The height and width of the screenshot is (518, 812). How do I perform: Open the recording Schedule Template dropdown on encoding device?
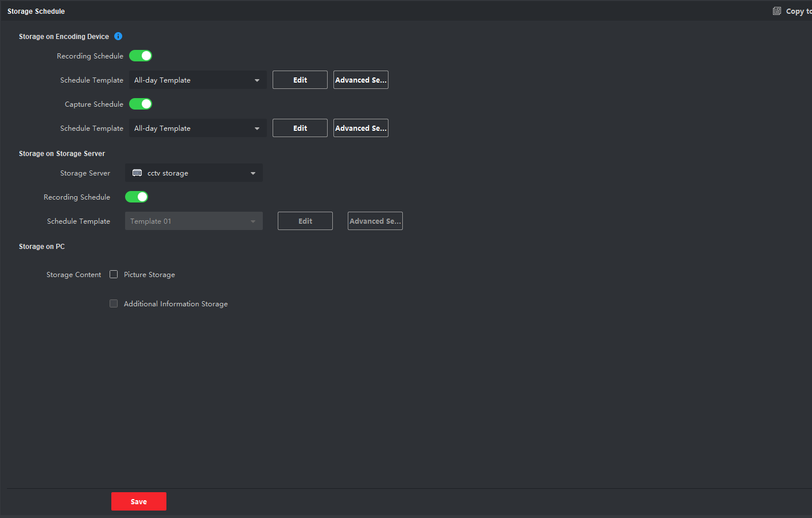pyautogui.click(x=197, y=80)
